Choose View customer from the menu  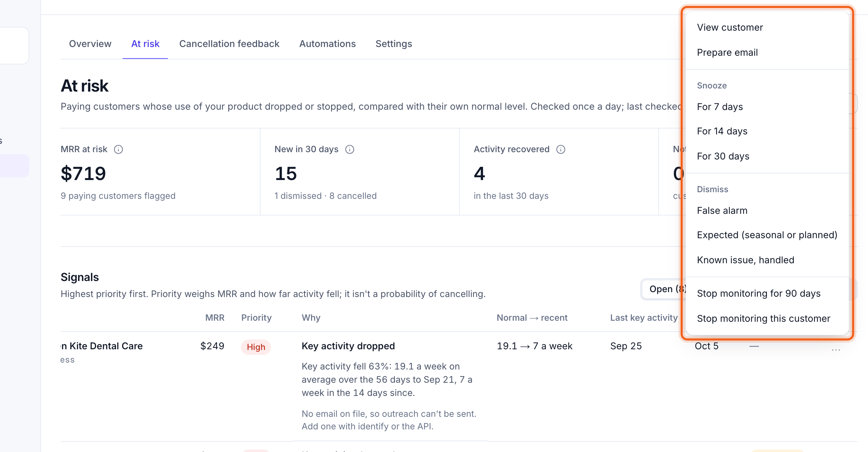pyautogui.click(x=767, y=28)
